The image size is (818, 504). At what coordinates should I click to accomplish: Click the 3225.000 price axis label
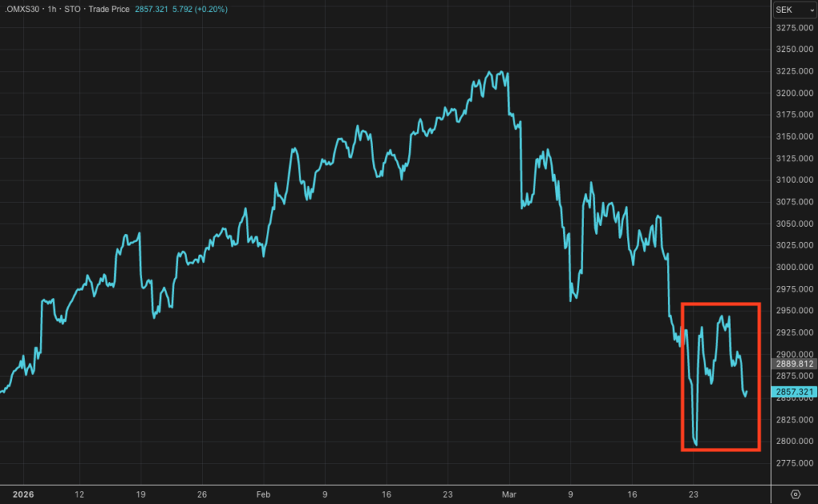click(x=795, y=71)
